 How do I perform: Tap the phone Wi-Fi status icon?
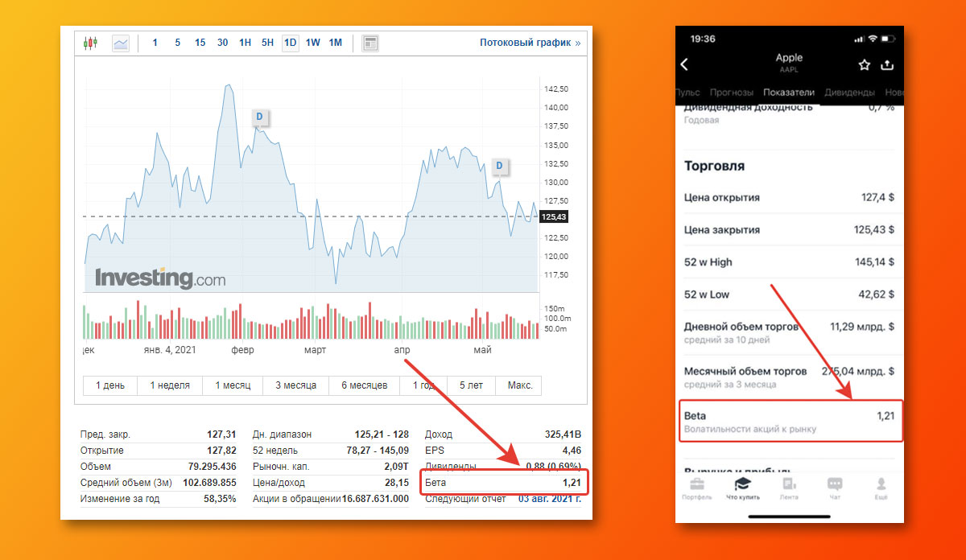coord(873,39)
